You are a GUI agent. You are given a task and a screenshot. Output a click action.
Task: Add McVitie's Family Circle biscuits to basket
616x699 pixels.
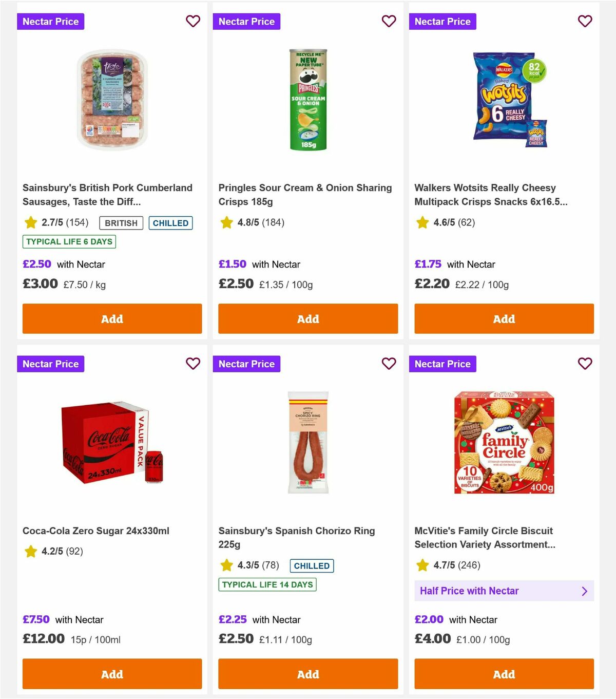pos(504,674)
